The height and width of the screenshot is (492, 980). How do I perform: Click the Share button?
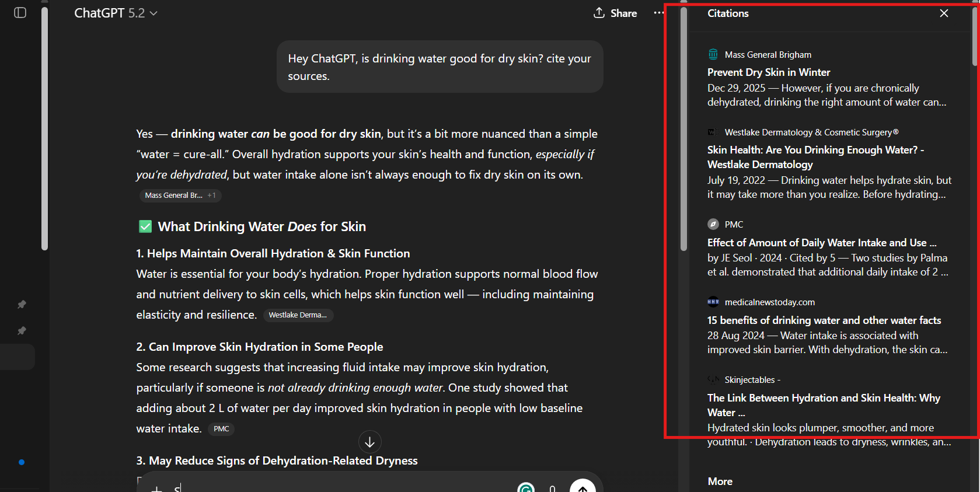click(615, 13)
